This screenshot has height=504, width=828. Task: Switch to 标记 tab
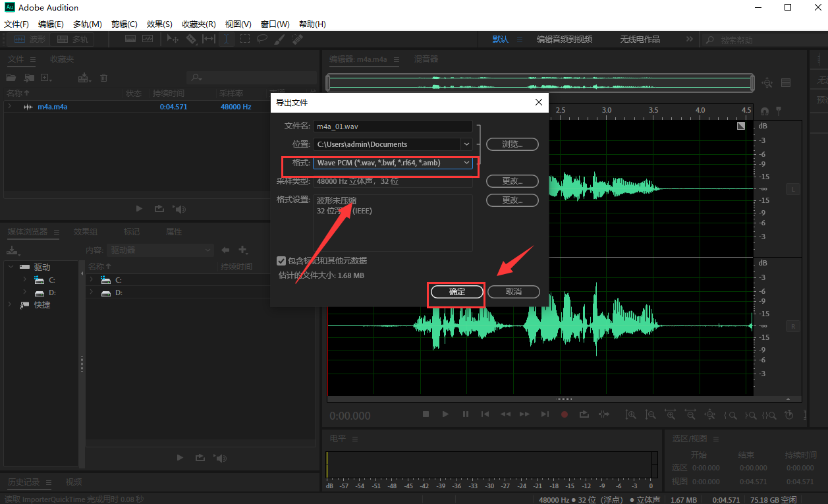[132, 232]
